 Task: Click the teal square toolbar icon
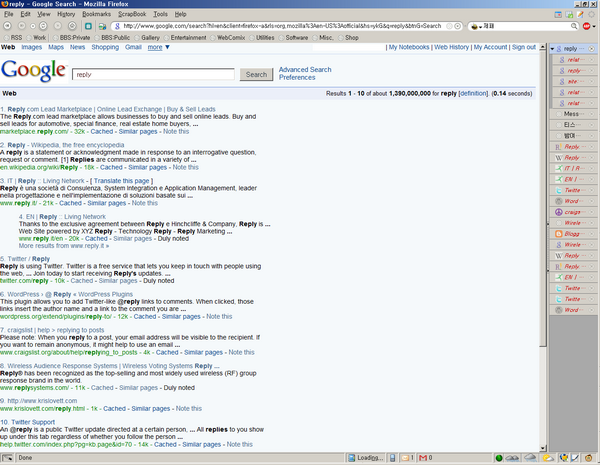point(88,26)
